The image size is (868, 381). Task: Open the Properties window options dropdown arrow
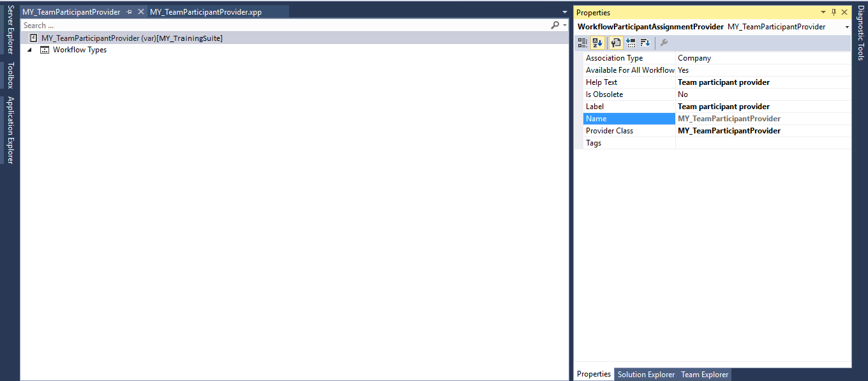(x=823, y=12)
